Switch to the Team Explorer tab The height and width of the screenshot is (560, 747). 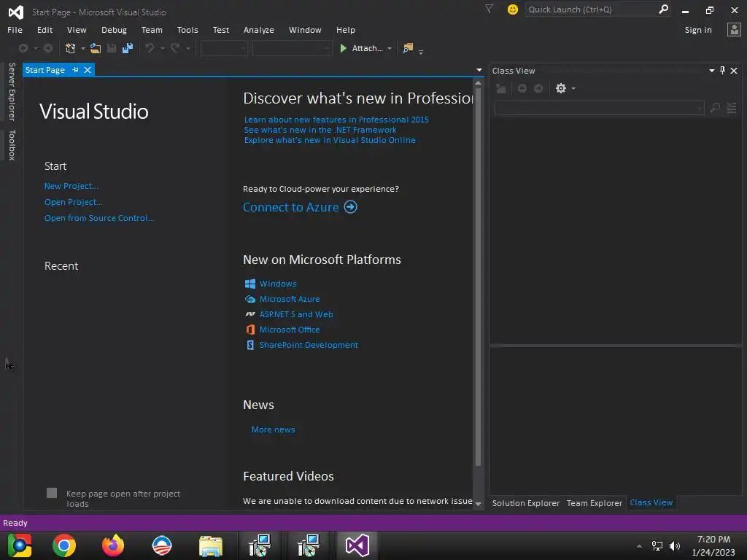(x=594, y=503)
